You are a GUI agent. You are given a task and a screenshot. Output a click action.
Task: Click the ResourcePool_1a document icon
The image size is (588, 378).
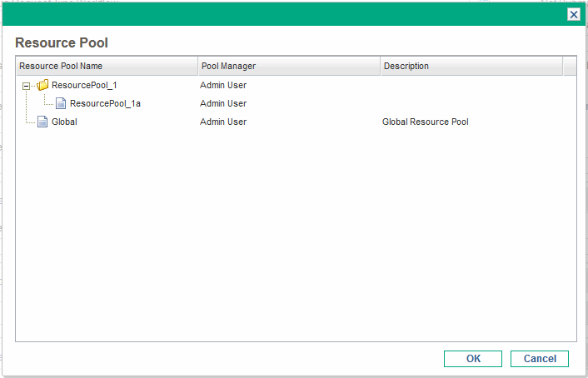[x=61, y=104]
